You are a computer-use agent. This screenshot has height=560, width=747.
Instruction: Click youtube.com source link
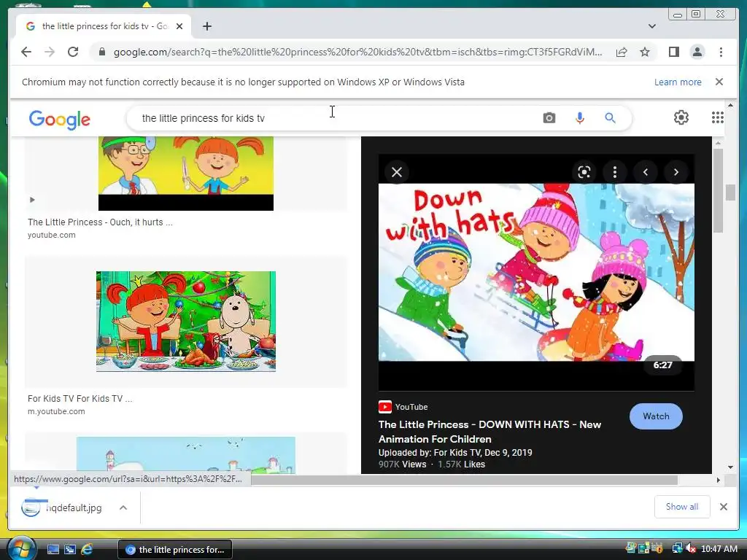[x=52, y=235]
